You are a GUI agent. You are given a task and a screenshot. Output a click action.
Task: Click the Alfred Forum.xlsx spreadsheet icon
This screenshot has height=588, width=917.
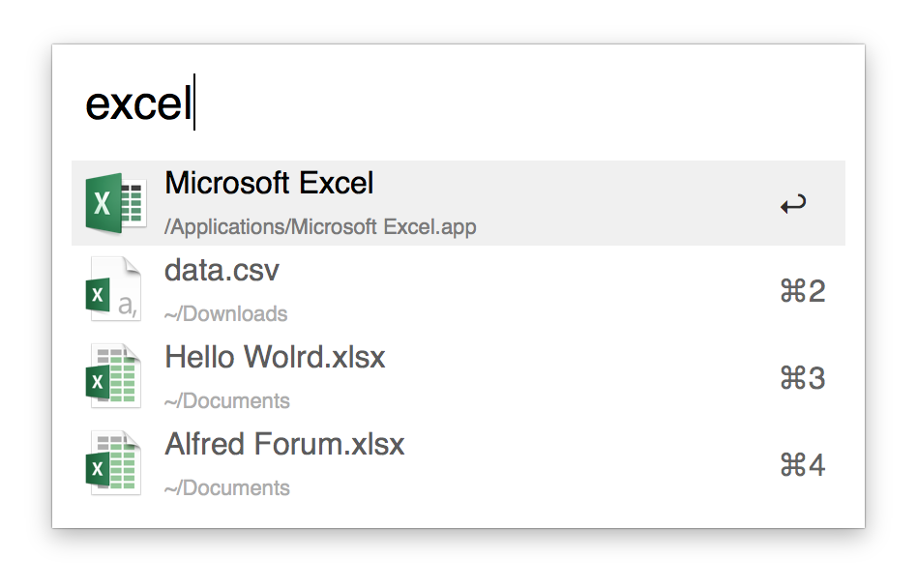113,463
